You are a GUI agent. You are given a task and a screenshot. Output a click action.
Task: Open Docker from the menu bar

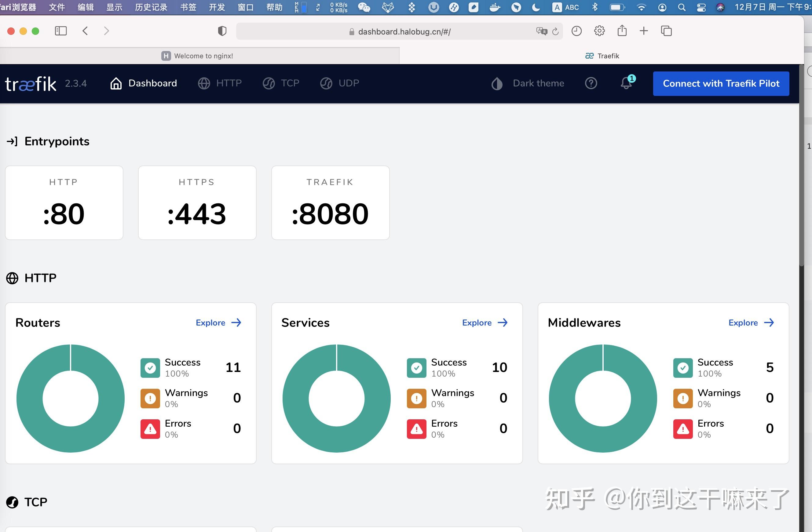pos(494,7)
